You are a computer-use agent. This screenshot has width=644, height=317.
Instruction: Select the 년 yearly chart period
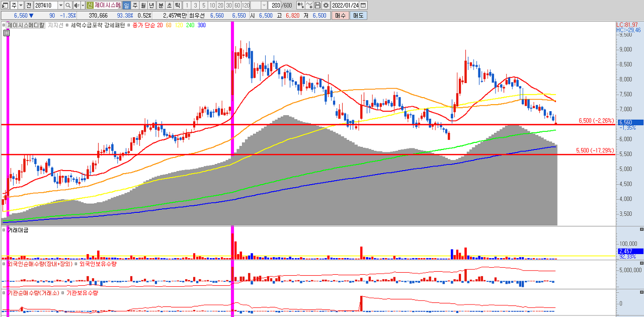[x=151, y=6]
